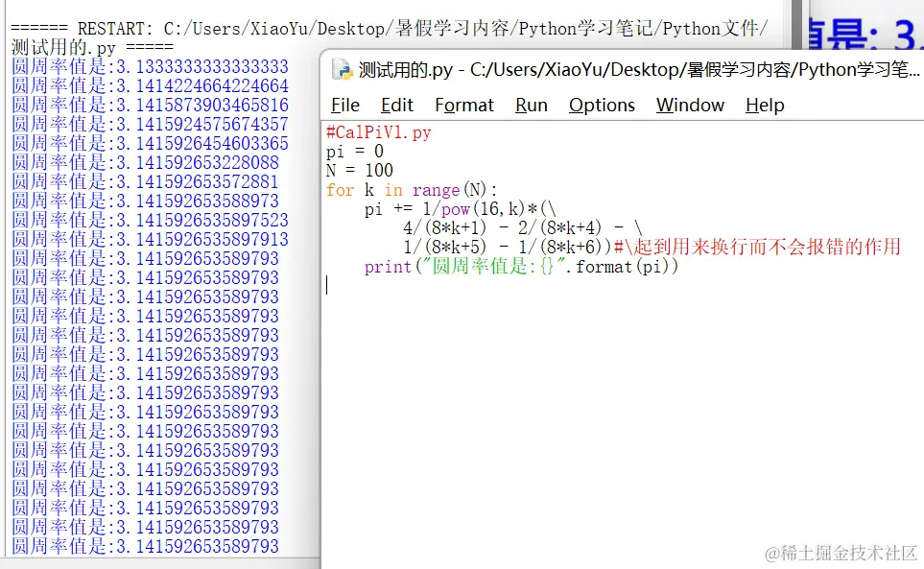
Task: Open the Window menu
Action: (x=689, y=105)
